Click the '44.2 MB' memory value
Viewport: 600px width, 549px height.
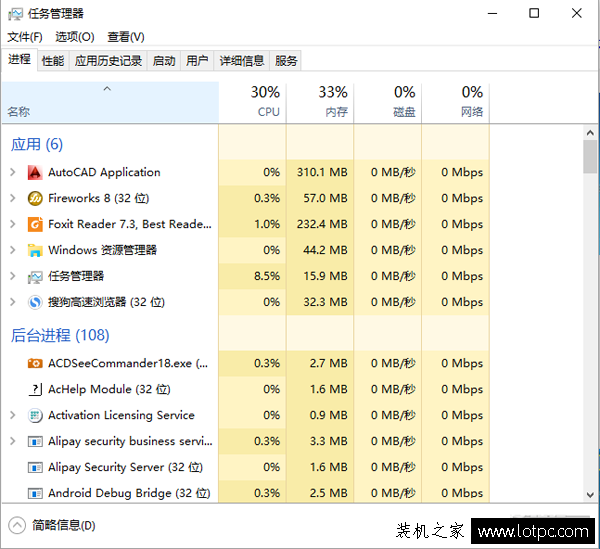tap(326, 251)
